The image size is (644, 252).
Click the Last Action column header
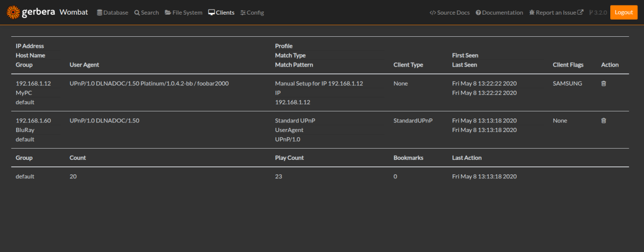tap(467, 158)
